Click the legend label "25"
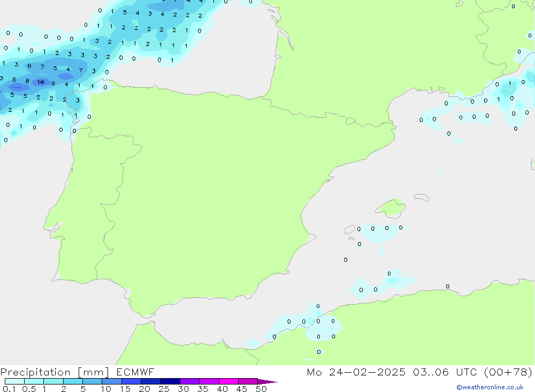535x392 pixels. [164, 389]
